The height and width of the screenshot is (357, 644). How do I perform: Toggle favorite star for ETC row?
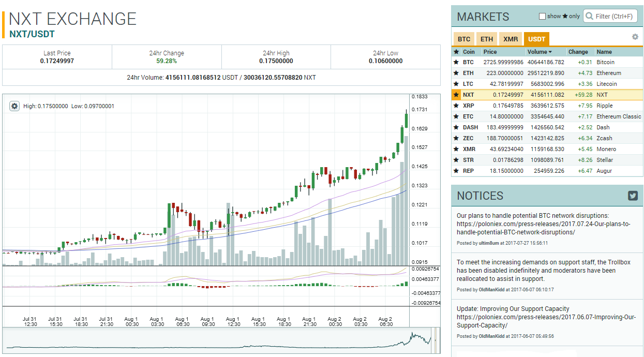coord(456,116)
